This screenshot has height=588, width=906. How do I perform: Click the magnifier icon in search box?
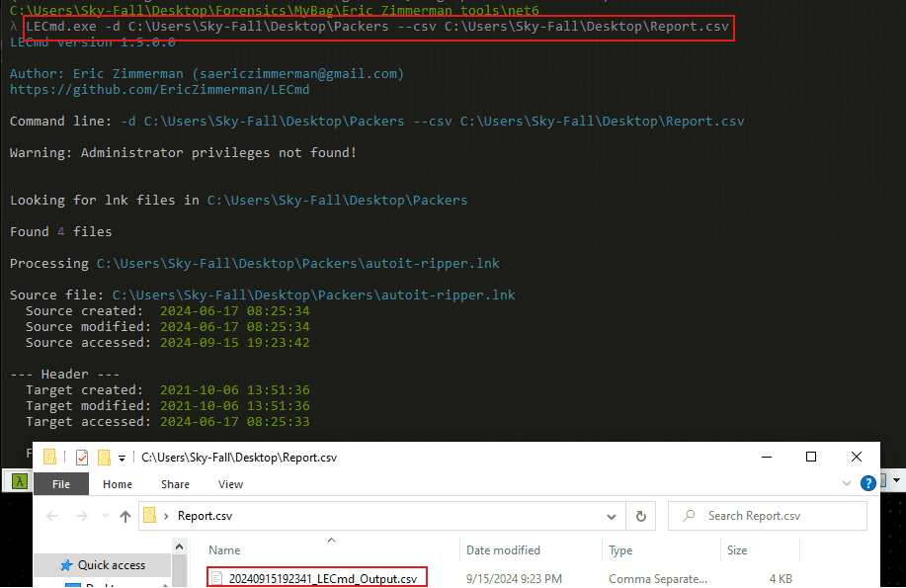(689, 515)
